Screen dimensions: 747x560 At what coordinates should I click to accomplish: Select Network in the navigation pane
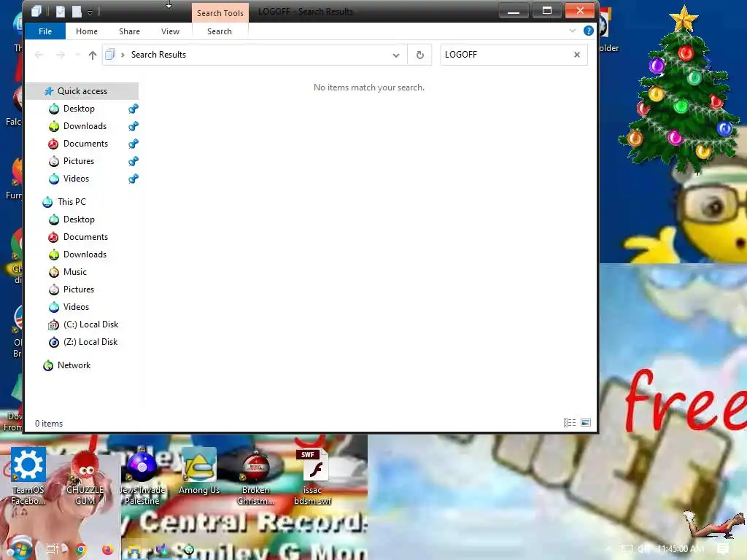[74, 365]
